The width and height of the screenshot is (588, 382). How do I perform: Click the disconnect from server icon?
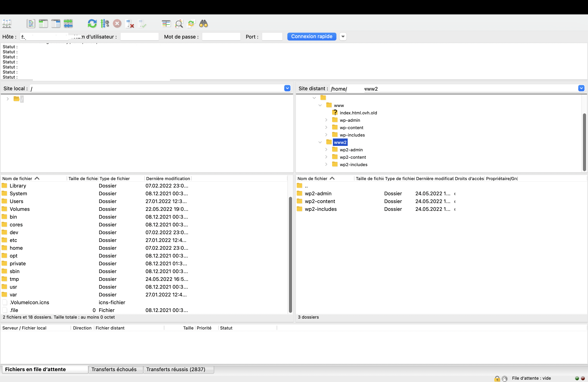[130, 24]
